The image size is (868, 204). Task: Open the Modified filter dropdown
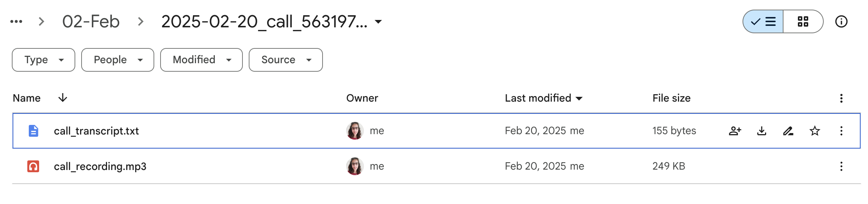click(201, 60)
